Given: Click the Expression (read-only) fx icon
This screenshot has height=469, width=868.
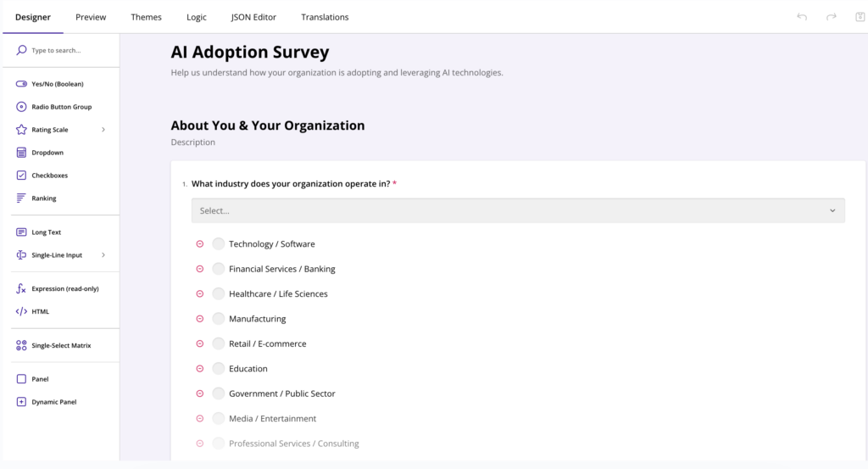Looking at the screenshot, I should pyautogui.click(x=21, y=288).
